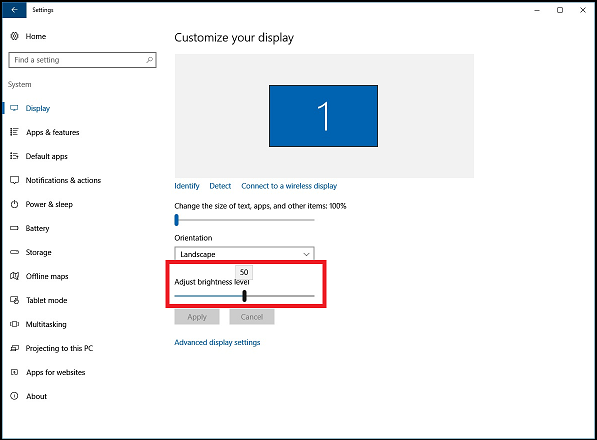Click the Battery icon in sidebar
This screenshot has height=440, width=597.
(x=14, y=228)
